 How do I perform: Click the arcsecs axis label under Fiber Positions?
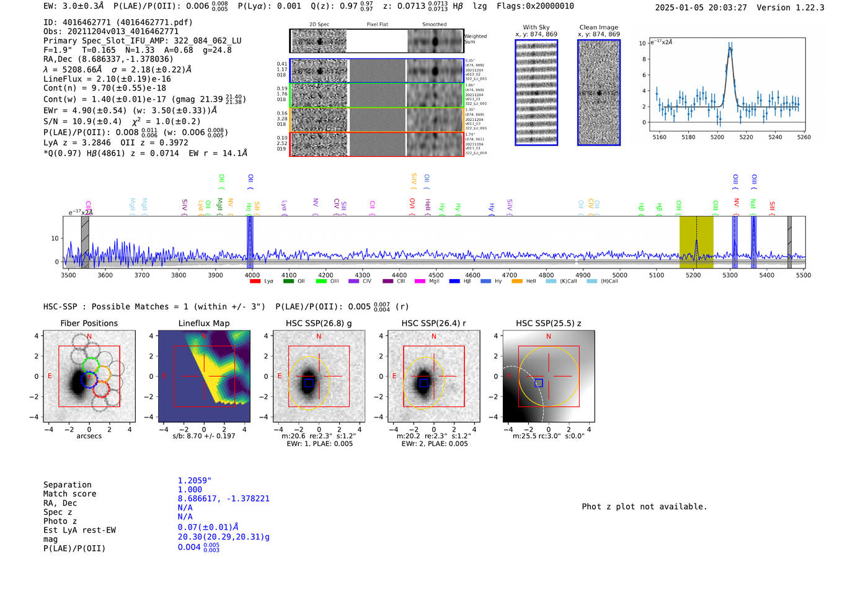[x=89, y=436]
